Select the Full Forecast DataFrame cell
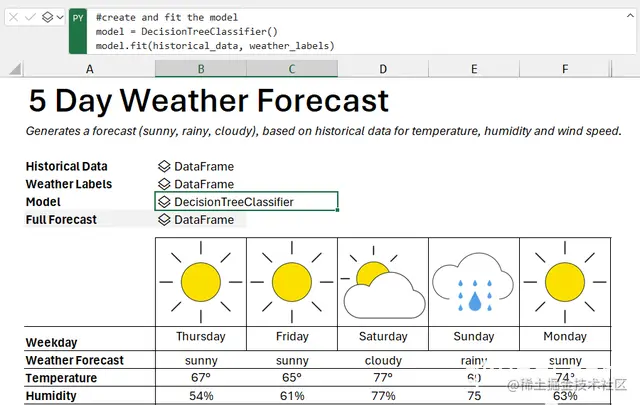 point(201,220)
